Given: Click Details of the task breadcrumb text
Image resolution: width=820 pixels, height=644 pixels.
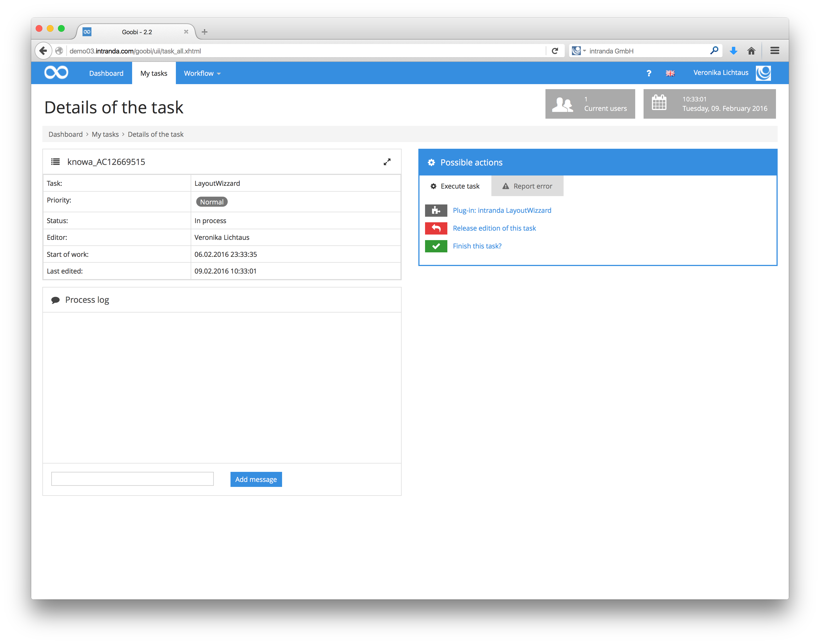Looking at the screenshot, I should pos(156,134).
